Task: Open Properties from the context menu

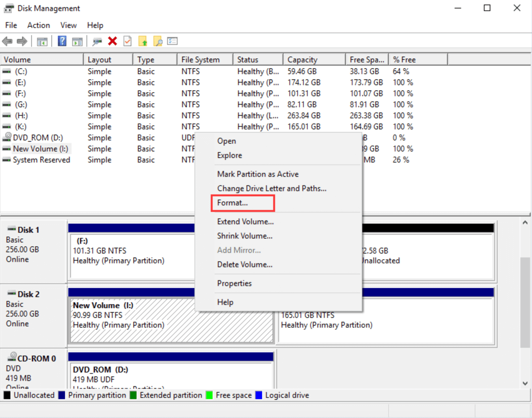Action: [x=234, y=283]
